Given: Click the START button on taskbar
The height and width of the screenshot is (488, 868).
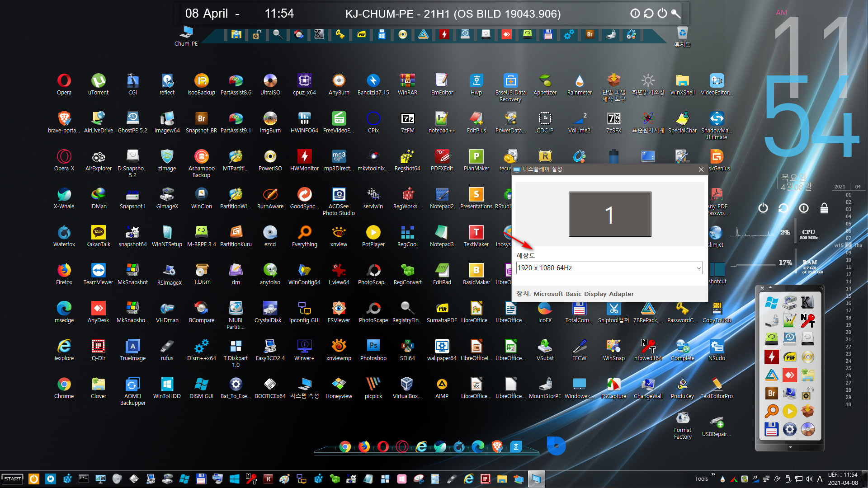Looking at the screenshot, I should [x=13, y=479].
